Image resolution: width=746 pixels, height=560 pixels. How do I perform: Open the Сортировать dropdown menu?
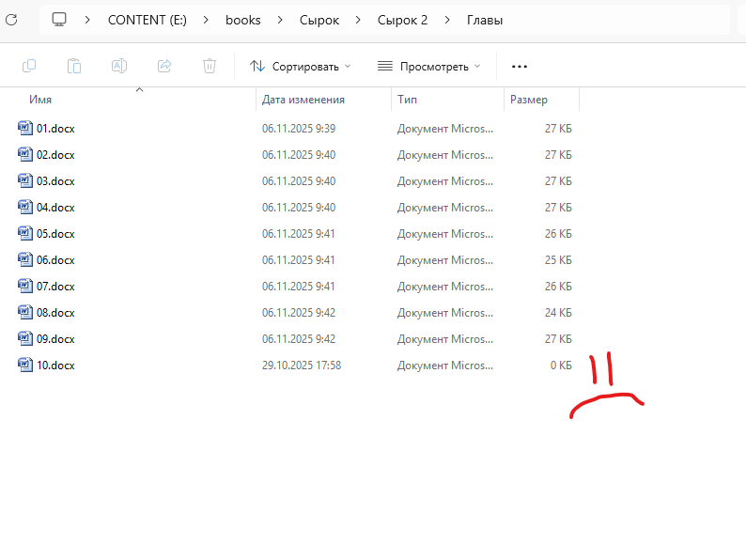300,66
